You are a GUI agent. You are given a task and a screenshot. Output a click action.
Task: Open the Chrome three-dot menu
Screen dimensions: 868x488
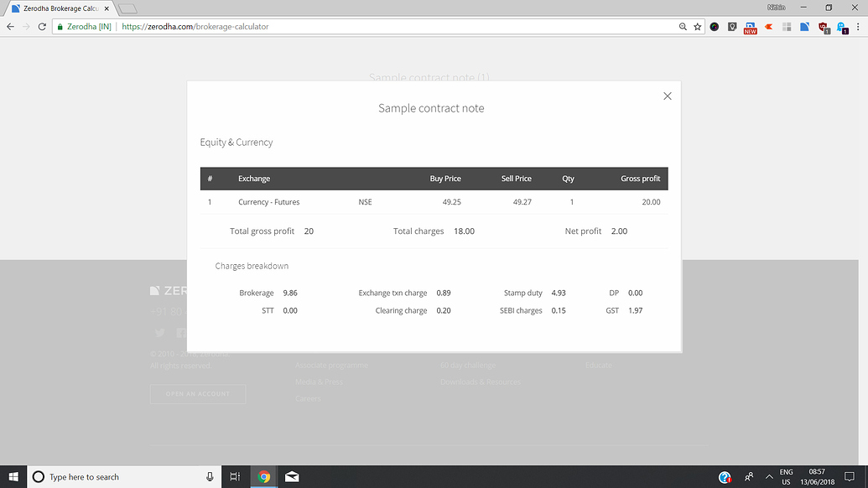point(858,26)
